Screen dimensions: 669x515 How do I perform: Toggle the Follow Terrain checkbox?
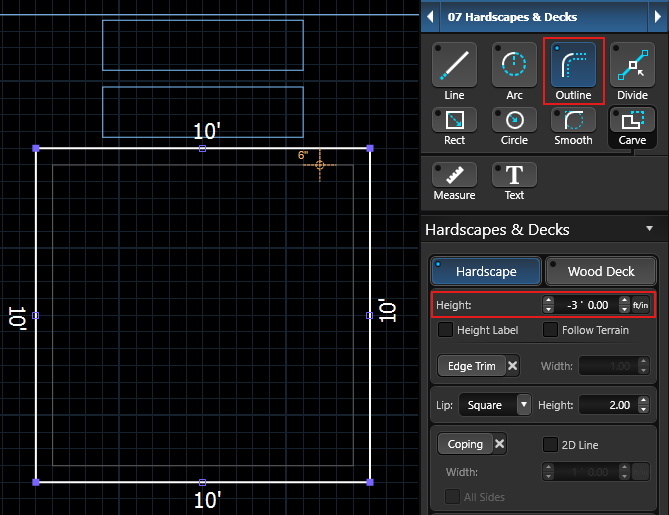pos(550,330)
